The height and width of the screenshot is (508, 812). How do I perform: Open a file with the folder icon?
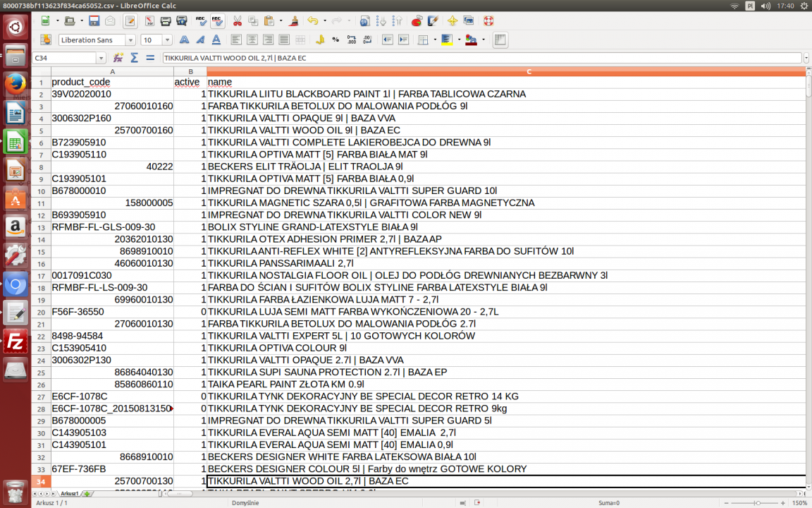click(69, 21)
